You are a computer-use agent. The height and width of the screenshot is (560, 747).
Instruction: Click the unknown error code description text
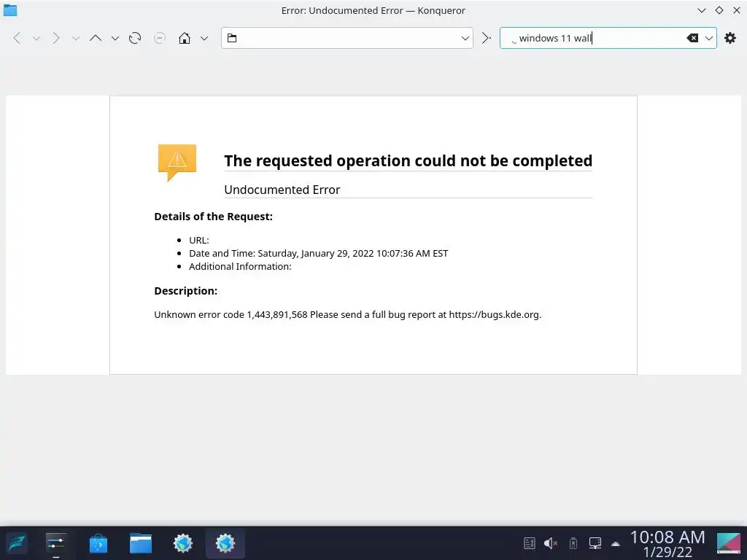(348, 315)
